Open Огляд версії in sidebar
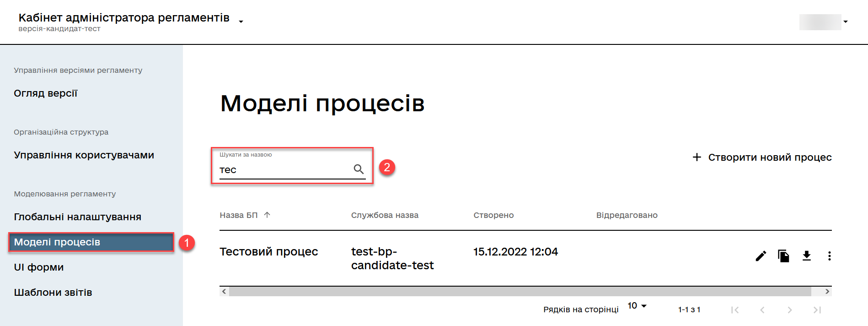868x326 pixels. pos(46,93)
